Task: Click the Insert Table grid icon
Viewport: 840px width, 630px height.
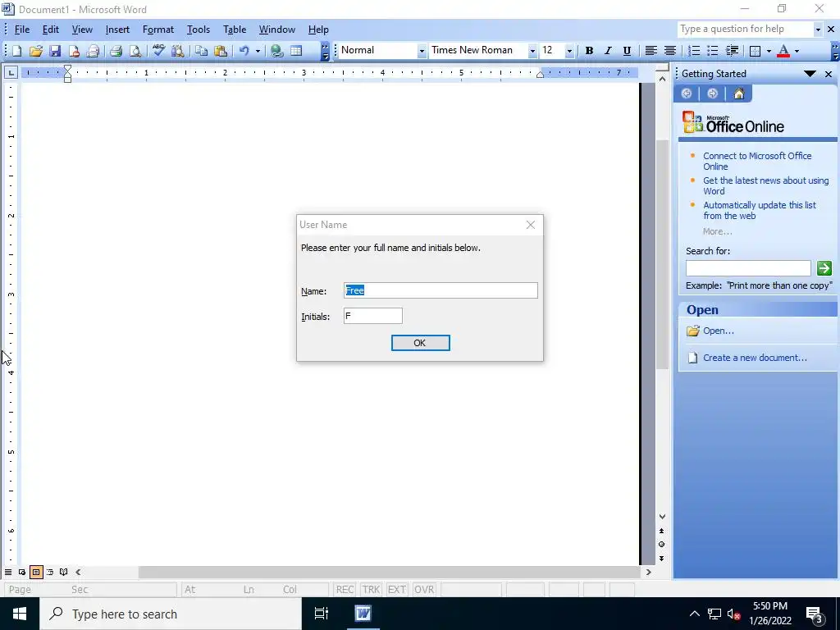Action: (295, 51)
